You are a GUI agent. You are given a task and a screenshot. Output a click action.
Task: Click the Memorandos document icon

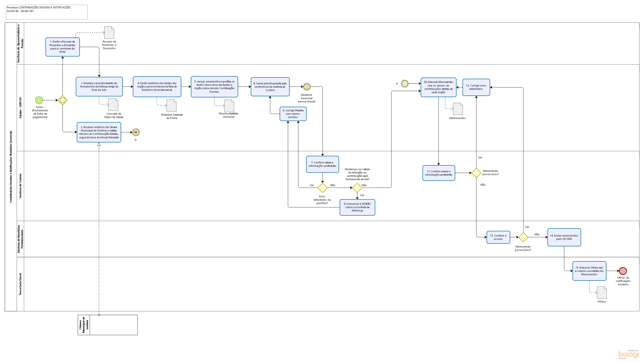(x=458, y=109)
